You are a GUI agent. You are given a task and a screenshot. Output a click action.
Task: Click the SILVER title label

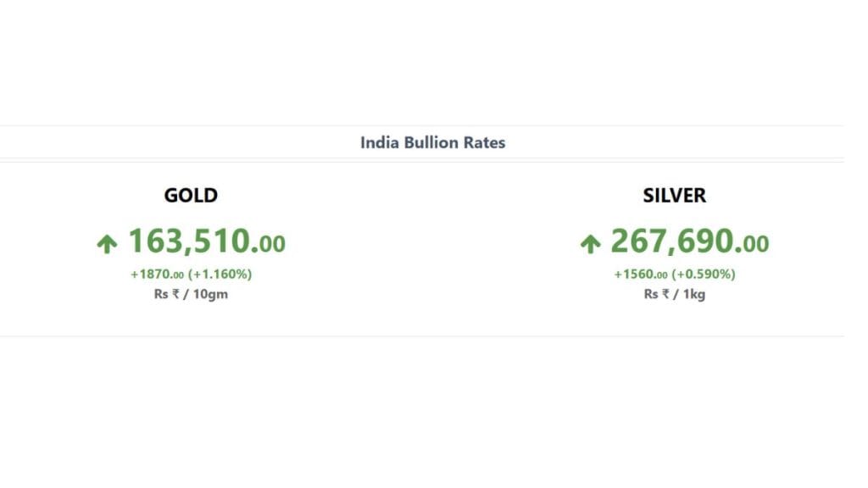pyautogui.click(x=674, y=196)
